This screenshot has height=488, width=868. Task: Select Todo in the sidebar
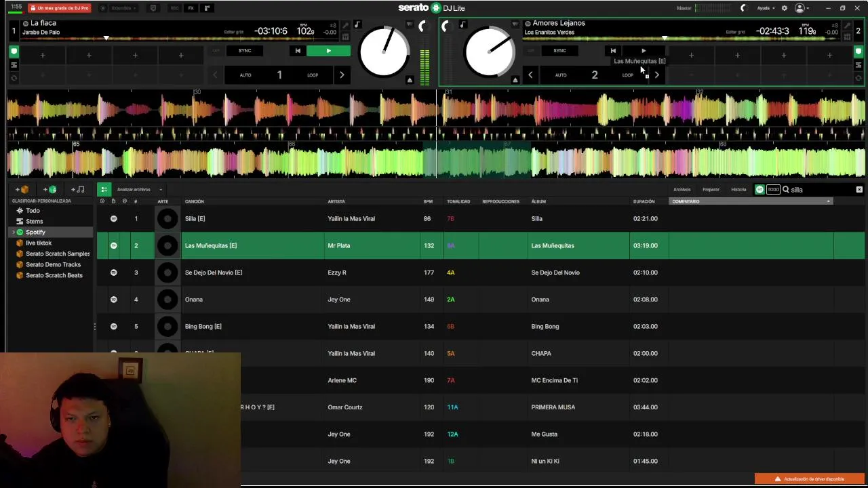[33, 211]
